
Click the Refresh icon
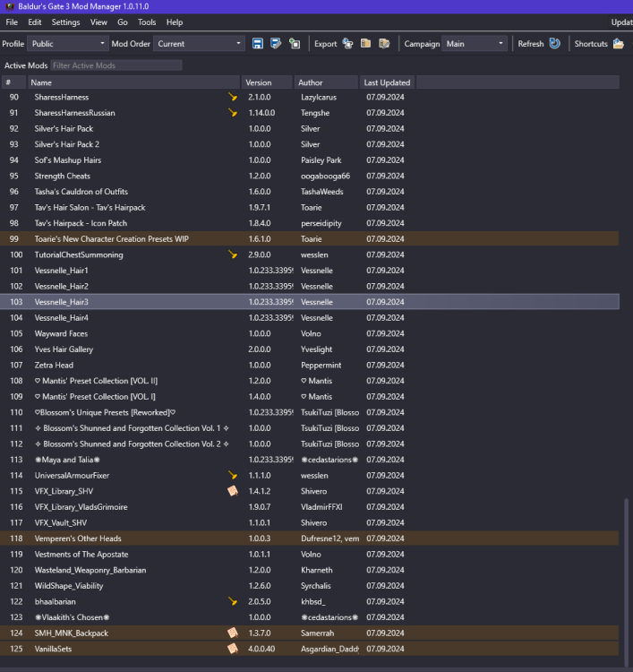(x=554, y=43)
